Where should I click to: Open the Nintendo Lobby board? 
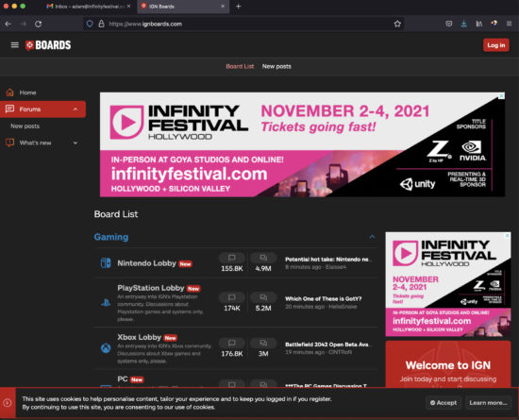[146, 263]
